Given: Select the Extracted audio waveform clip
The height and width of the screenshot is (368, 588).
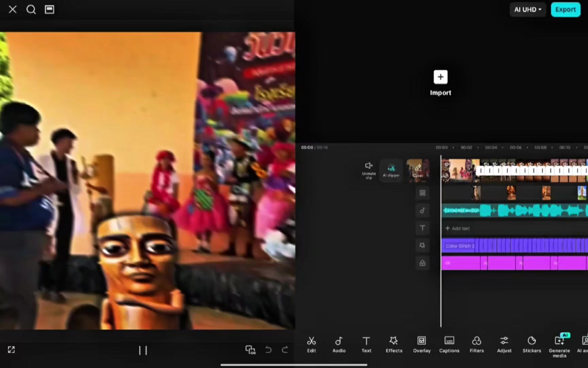Looking at the screenshot, I should [x=514, y=211].
